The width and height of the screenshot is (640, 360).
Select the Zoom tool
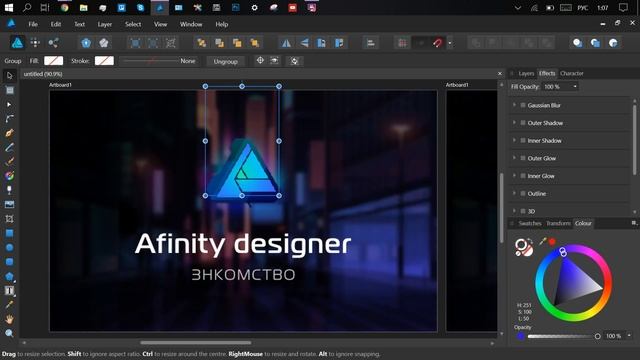[9, 333]
